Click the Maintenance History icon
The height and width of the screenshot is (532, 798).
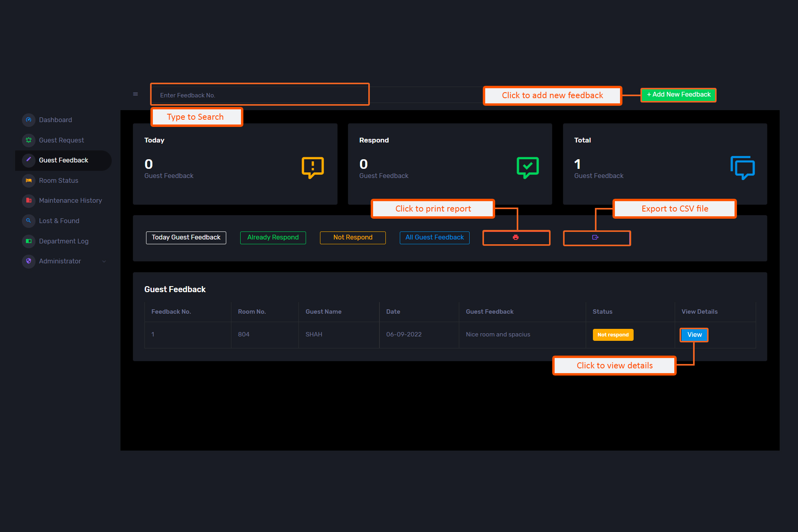coord(29,200)
